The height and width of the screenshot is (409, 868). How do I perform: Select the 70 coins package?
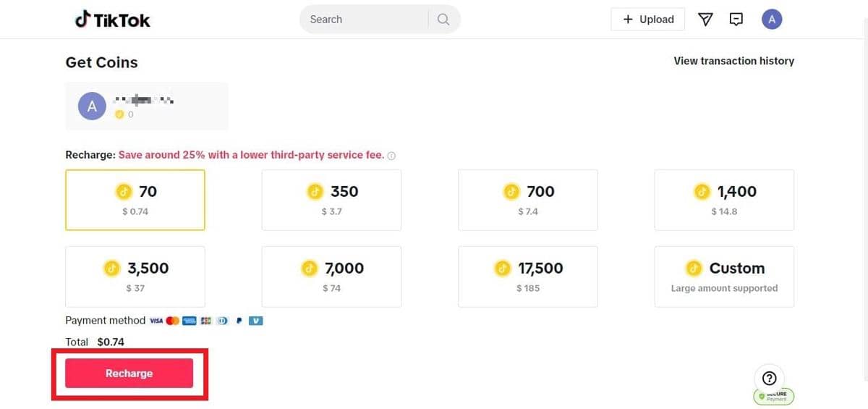(135, 200)
